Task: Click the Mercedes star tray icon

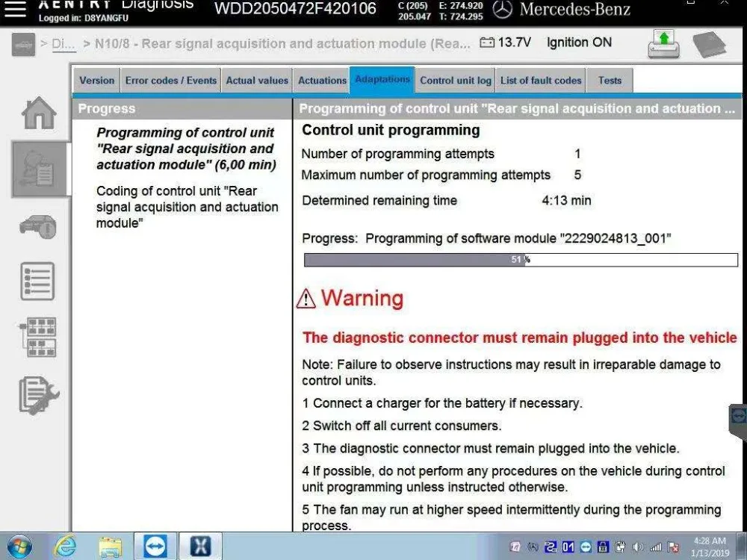Action: pos(533,547)
